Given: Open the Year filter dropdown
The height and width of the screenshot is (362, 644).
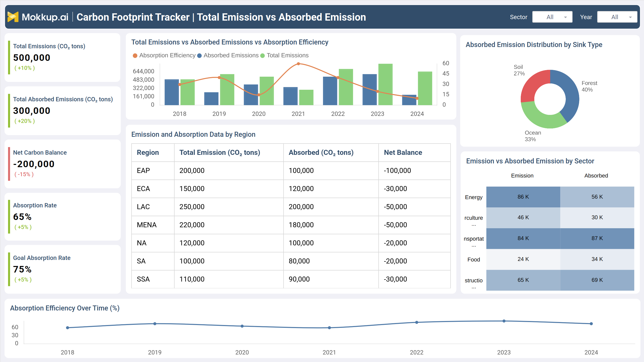Looking at the screenshot, I should coord(617,17).
